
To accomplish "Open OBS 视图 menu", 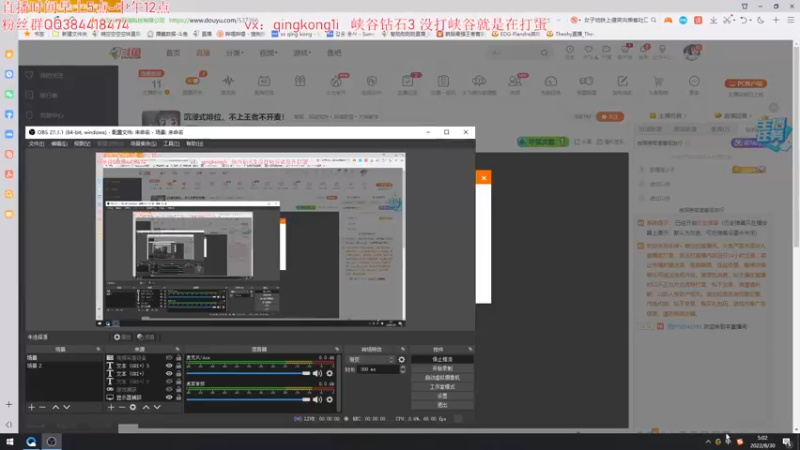I will coord(82,144).
